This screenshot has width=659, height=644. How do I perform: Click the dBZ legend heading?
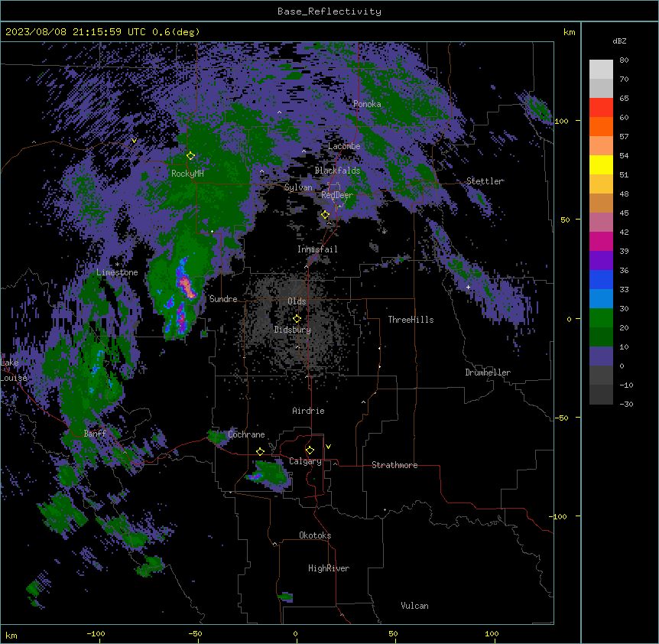(x=619, y=41)
